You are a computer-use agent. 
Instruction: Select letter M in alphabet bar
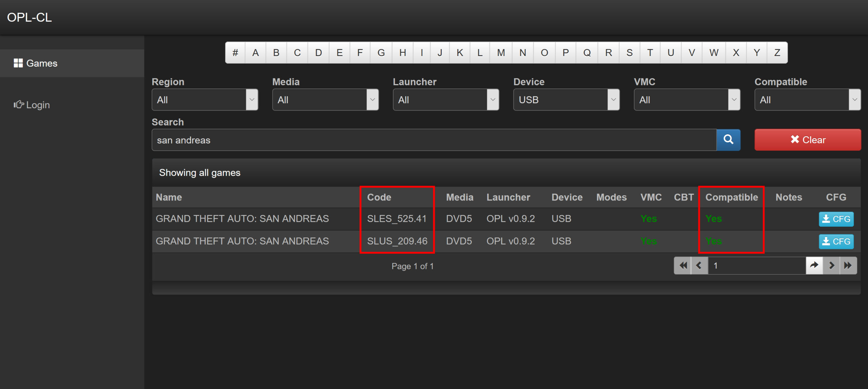coord(501,53)
